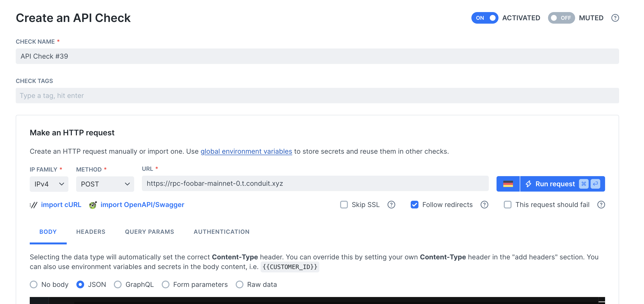Click the help icon beside Follow redirects

pyautogui.click(x=484, y=205)
